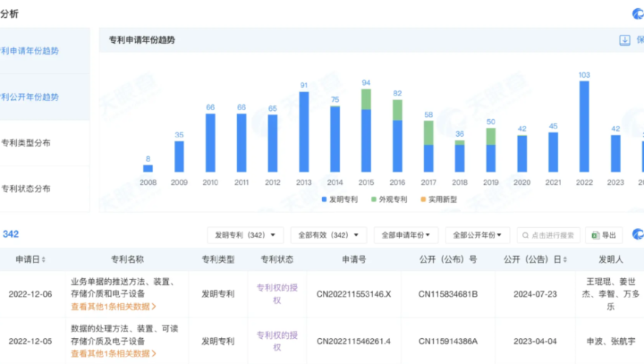644x364 pixels.
Task: Click application number CN202211553146.X
Action: click(354, 294)
